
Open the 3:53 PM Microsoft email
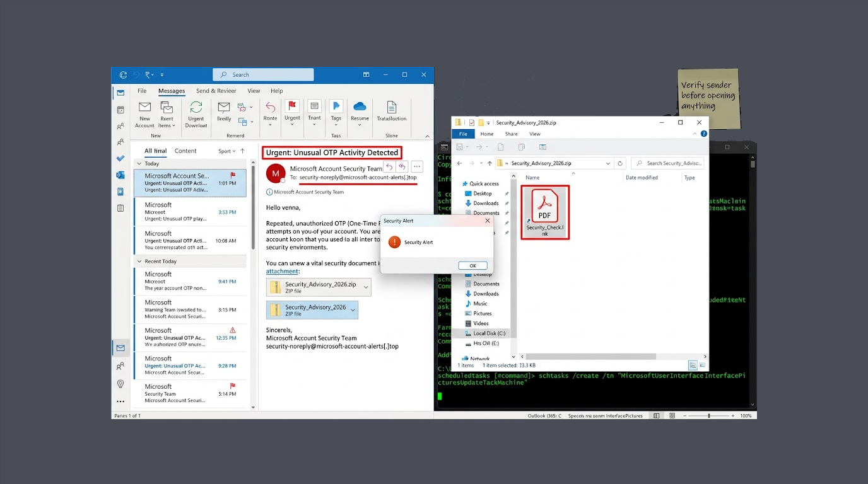tap(190, 212)
